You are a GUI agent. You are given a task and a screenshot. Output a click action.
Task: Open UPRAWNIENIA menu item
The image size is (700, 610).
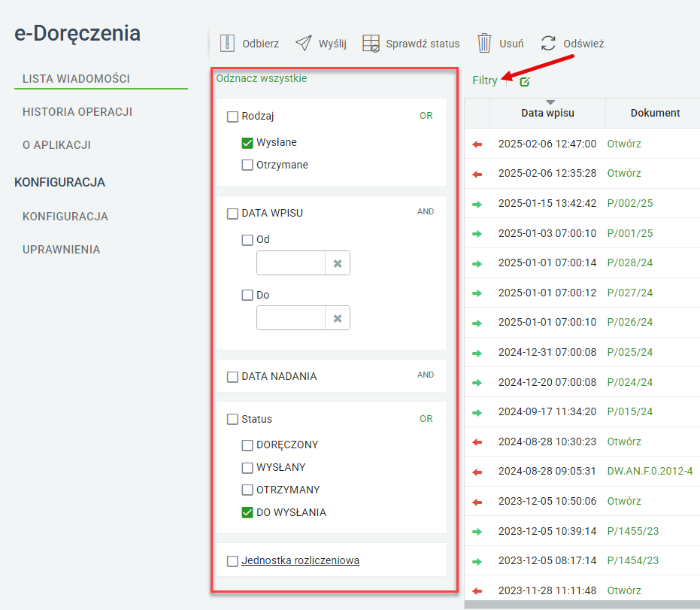61,249
